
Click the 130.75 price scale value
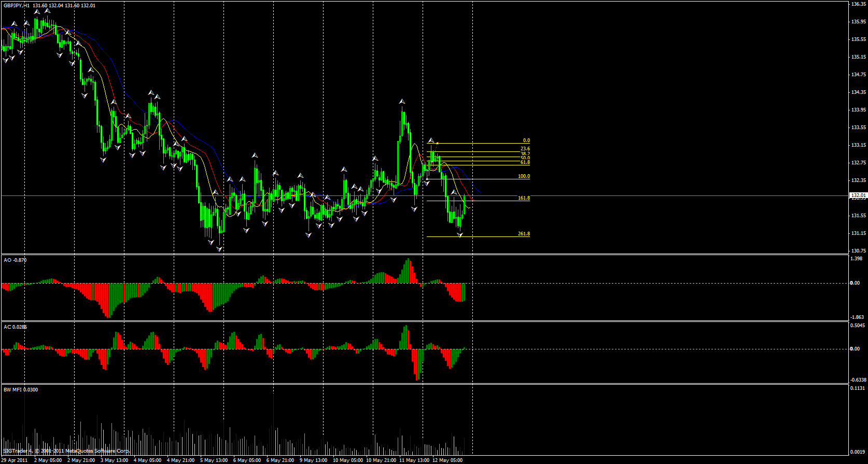point(859,251)
